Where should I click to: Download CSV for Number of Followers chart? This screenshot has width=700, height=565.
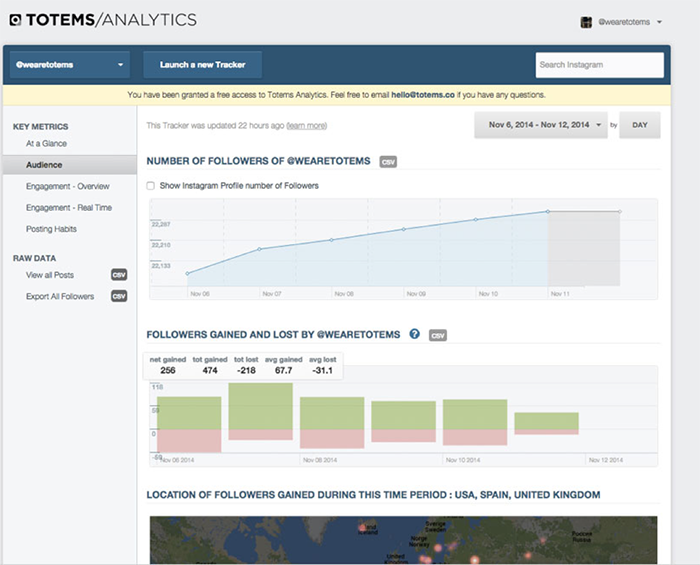[x=388, y=162]
